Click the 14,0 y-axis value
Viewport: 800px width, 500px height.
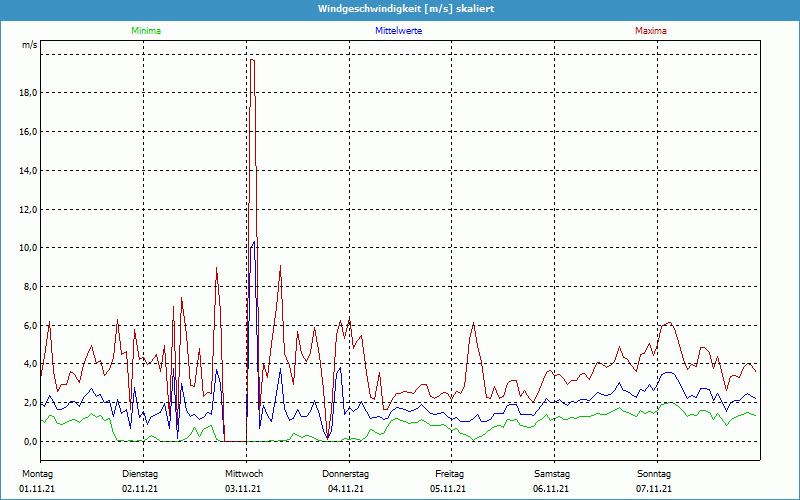click(x=28, y=170)
